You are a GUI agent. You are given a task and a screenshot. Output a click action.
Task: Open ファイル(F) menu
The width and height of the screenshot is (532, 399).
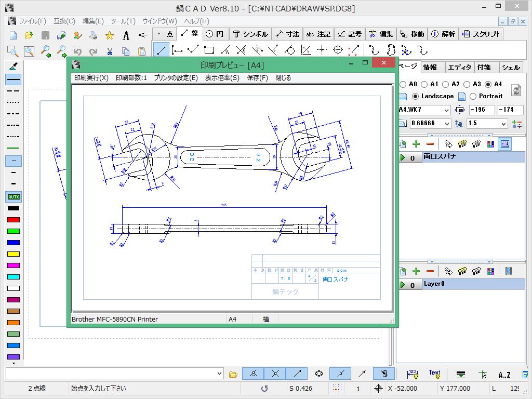33,21
